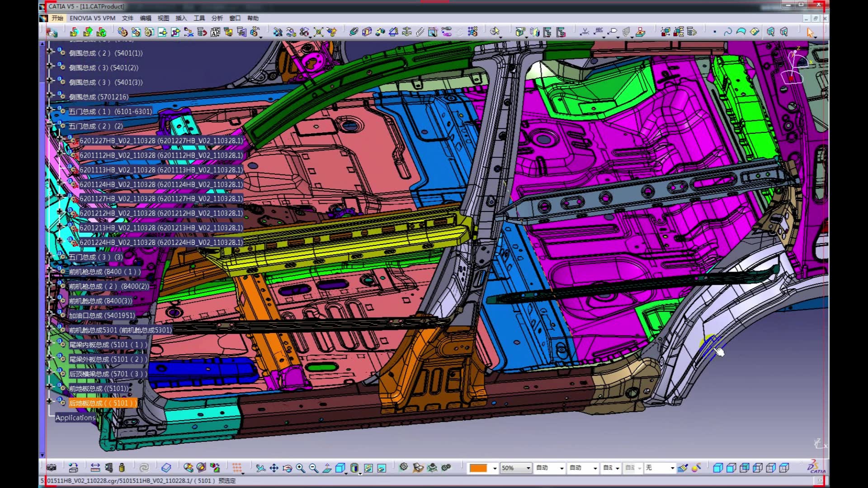Open the 分析 menu
The width and height of the screenshot is (868, 488).
click(217, 18)
